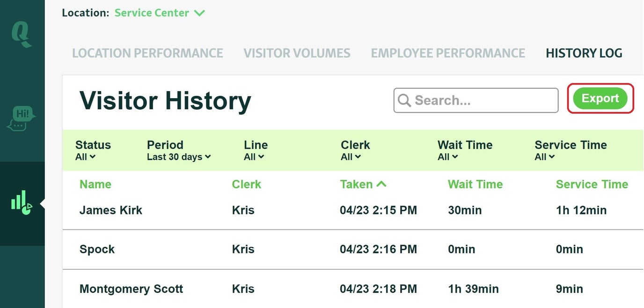644x308 pixels.
Task: Open the record for Montgomery Scott
Action: (131, 289)
